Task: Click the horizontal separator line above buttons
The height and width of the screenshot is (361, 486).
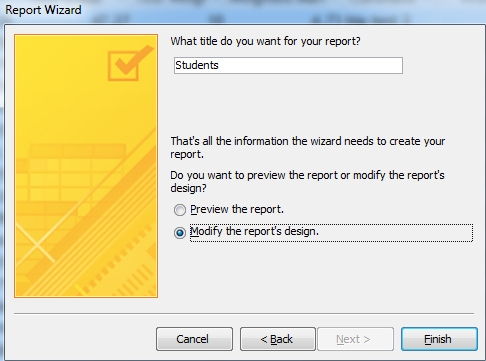Action: pyautogui.click(x=244, y=314)
